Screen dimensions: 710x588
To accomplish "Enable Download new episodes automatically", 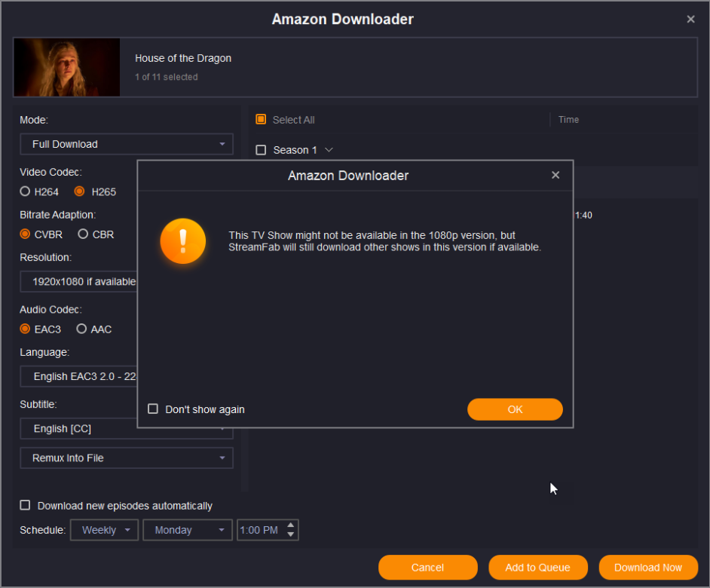I will [x=26, y=506].
